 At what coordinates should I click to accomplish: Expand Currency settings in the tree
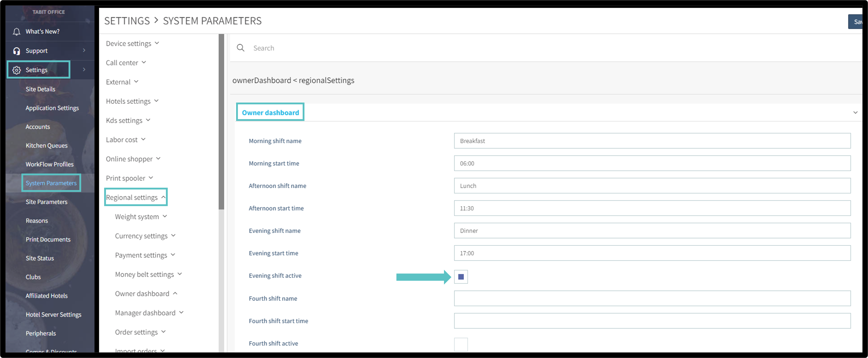173,235
